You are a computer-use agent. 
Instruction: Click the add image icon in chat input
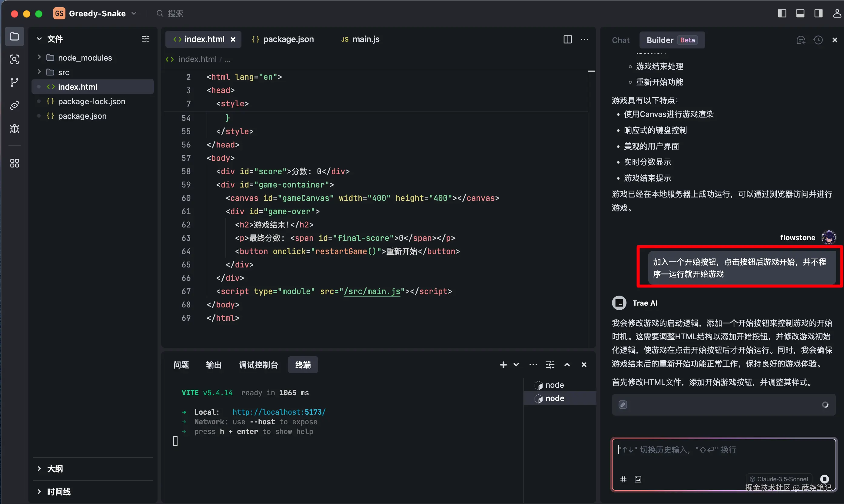click(638, 479)
